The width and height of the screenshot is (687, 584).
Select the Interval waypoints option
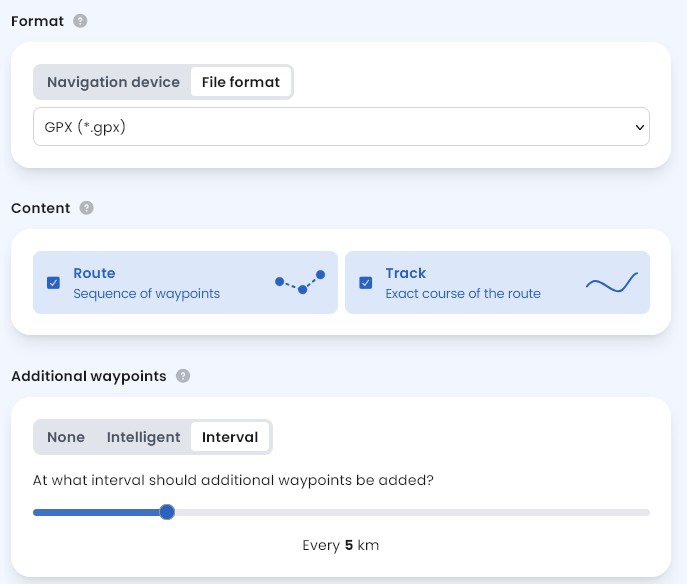pos(230,437)
